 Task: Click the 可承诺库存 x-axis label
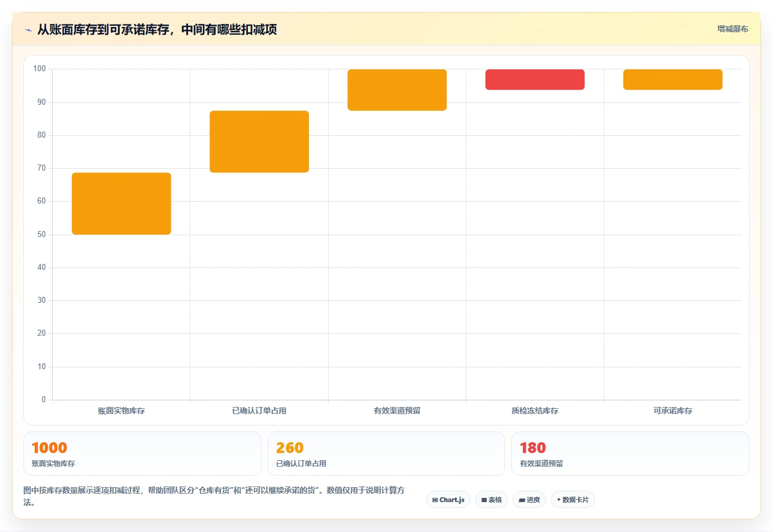(x=673, y=411)
